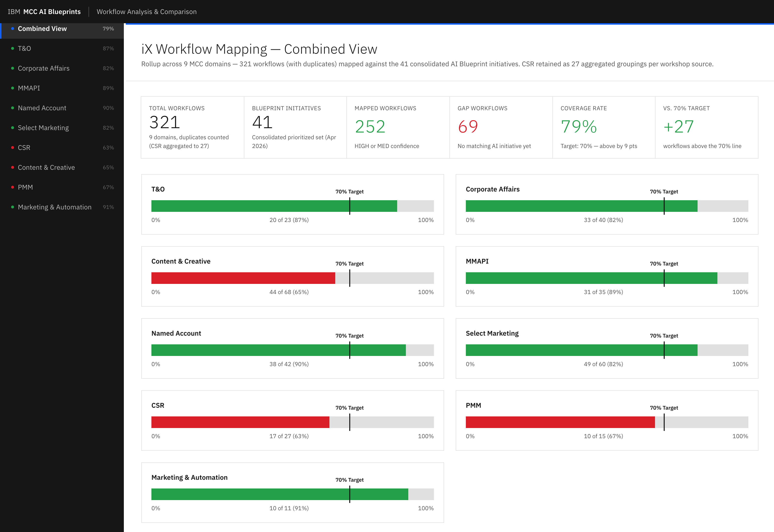Click the Select Marketing coverage progress bar
Screen dimensions: 774x532
pos(607,350)
